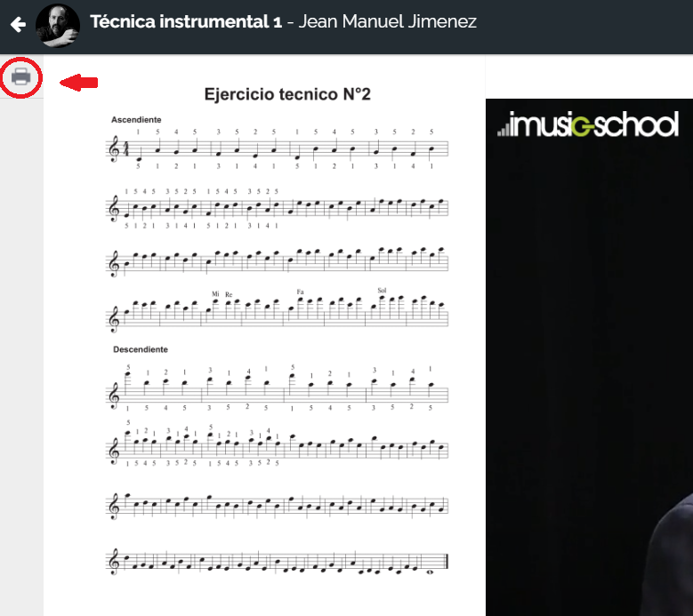Click the red arrow pointing at printer
The image size is (693, 616).
pyautogui.click(x=78, y=82)
